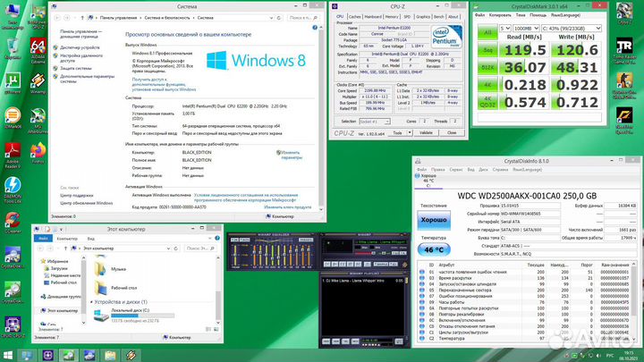Click the first Winamp equalizer band slider
Viewport: 644px width, 362px height.
tap(255, 256)
